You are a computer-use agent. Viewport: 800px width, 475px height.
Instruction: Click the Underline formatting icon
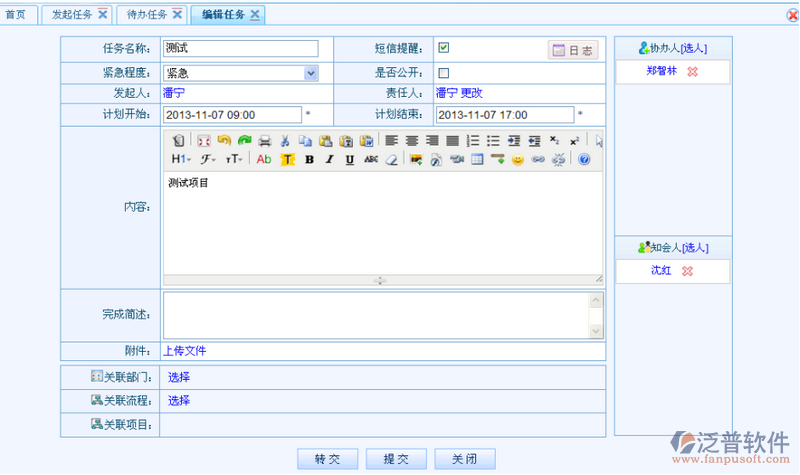(349, 159)
